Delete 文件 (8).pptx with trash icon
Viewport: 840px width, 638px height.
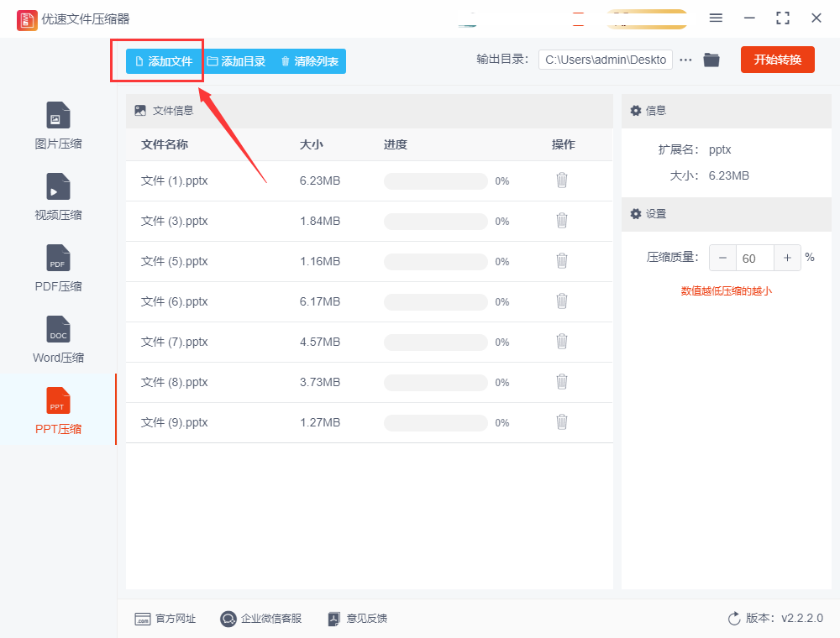click(x=561, y=382)
